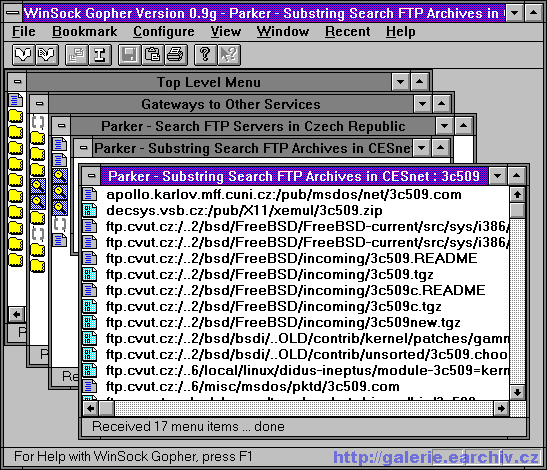Screen dimensions: 547x470
Task: Open control-menu box of Substring Search FTP Archives in CESnet window
Action: [83, 148]
